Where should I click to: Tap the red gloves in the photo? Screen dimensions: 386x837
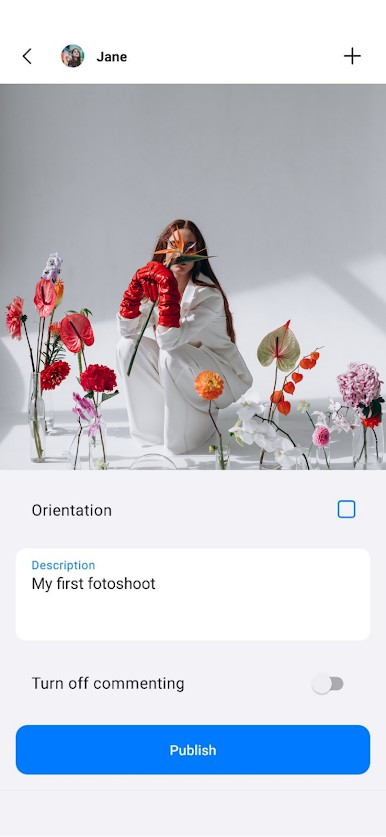click(151, 294)
